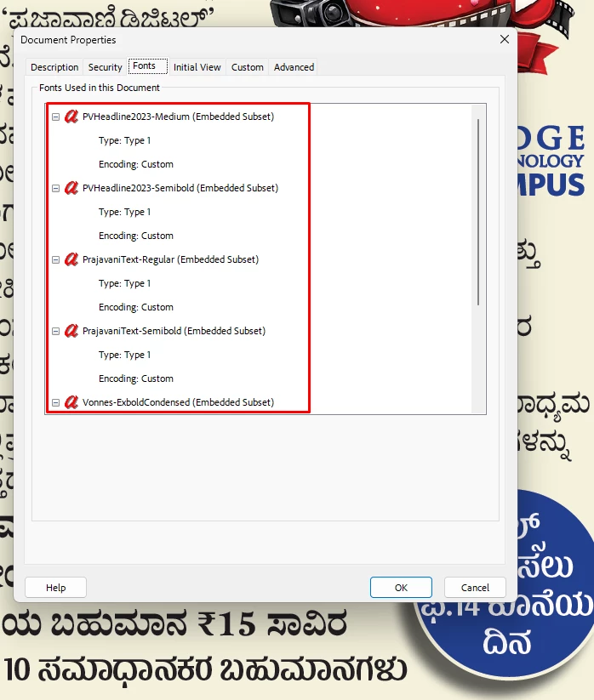
Task: Click 'Type: Type 1' under PVHeadline2023-Semibold
Action: (124, 212)
